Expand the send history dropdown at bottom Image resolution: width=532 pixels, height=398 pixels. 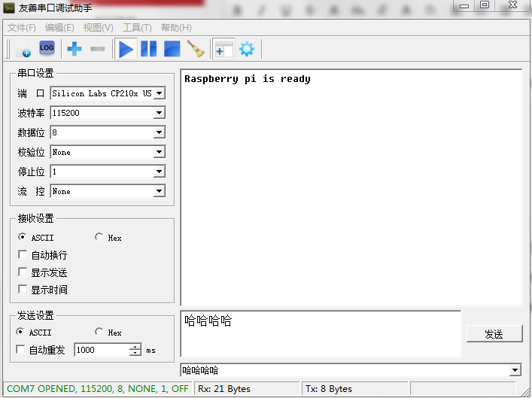[515, 370]
